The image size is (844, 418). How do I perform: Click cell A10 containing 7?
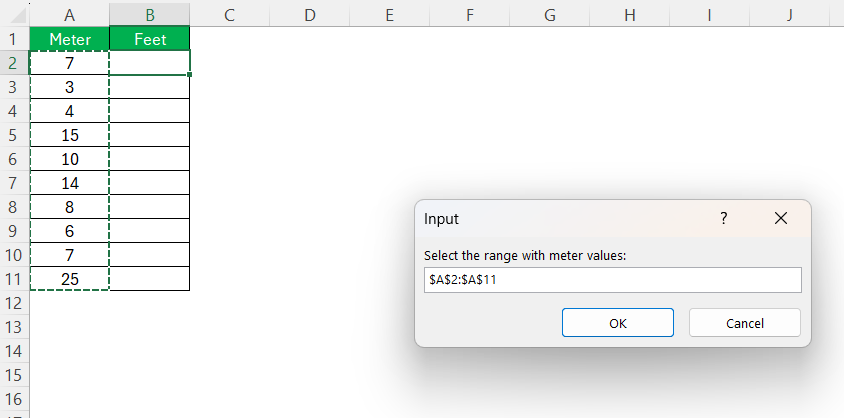[x=69, y=254]
